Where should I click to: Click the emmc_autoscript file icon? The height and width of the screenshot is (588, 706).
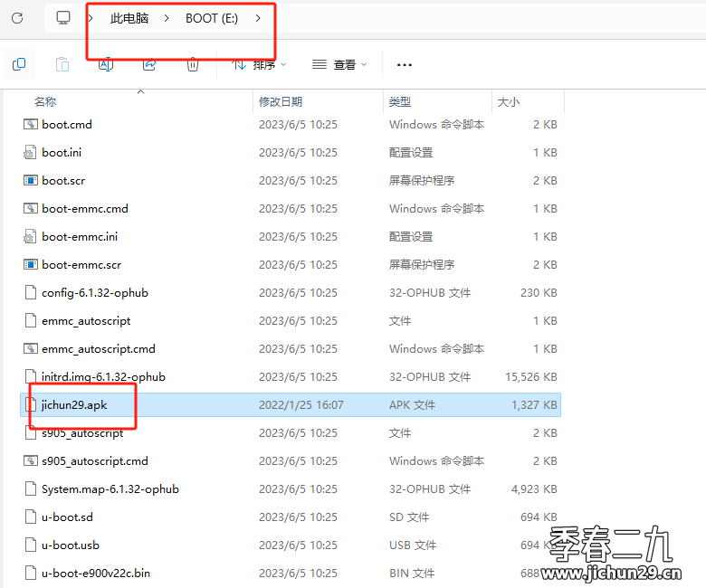[x=31, y=321]
